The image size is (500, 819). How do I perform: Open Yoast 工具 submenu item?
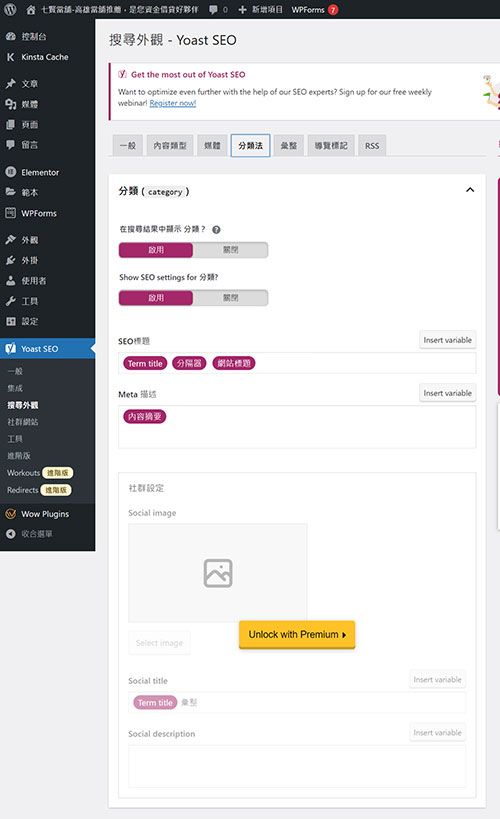pyautogui.click(x=15, y=439)
